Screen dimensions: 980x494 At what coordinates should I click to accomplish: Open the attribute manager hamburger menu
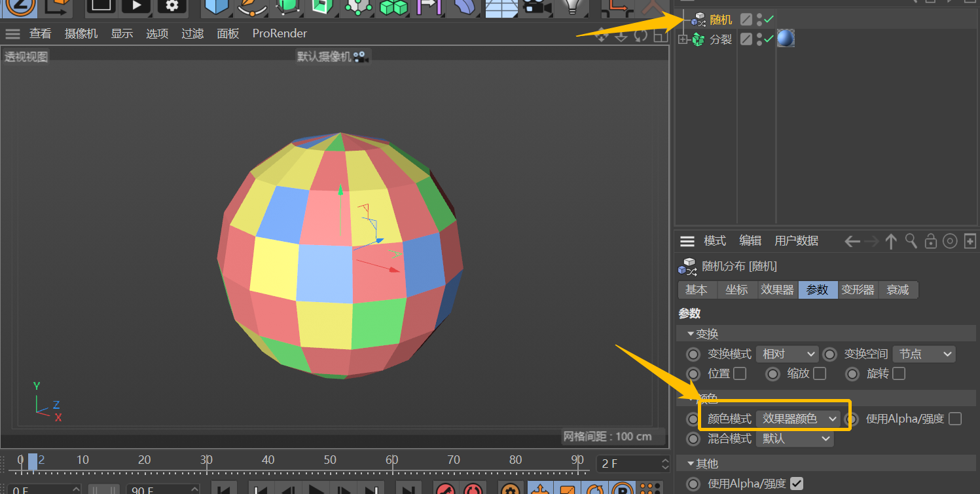coord(687,241)
